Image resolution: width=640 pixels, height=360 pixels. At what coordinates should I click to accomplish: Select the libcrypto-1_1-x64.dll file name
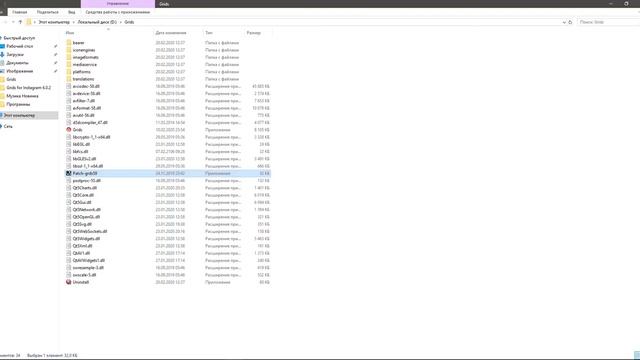pos(91,137)
